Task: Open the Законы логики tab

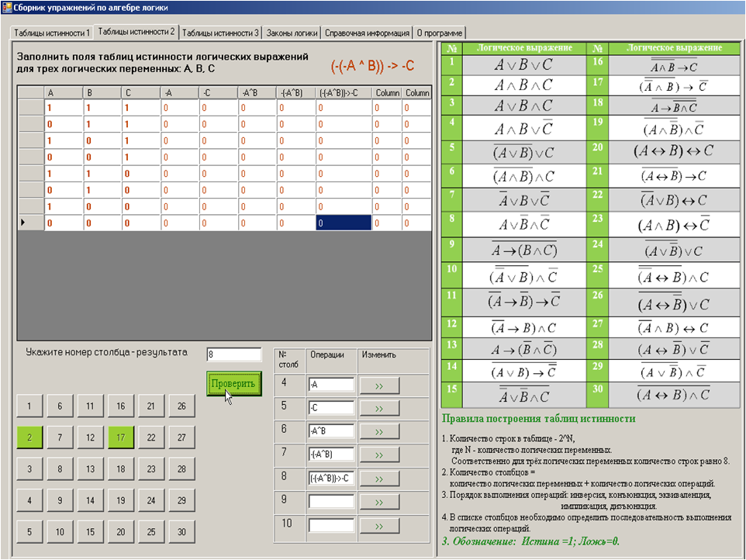Action: [x=292, y=33]
